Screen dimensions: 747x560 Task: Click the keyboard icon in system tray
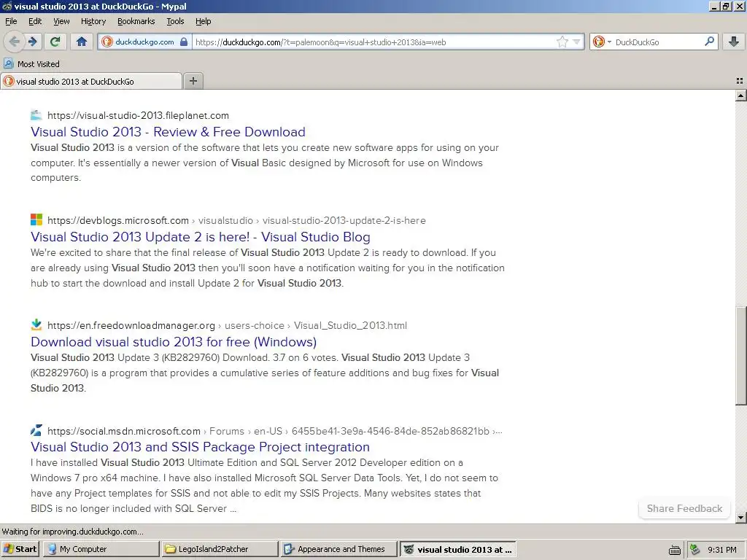(674, 550)
